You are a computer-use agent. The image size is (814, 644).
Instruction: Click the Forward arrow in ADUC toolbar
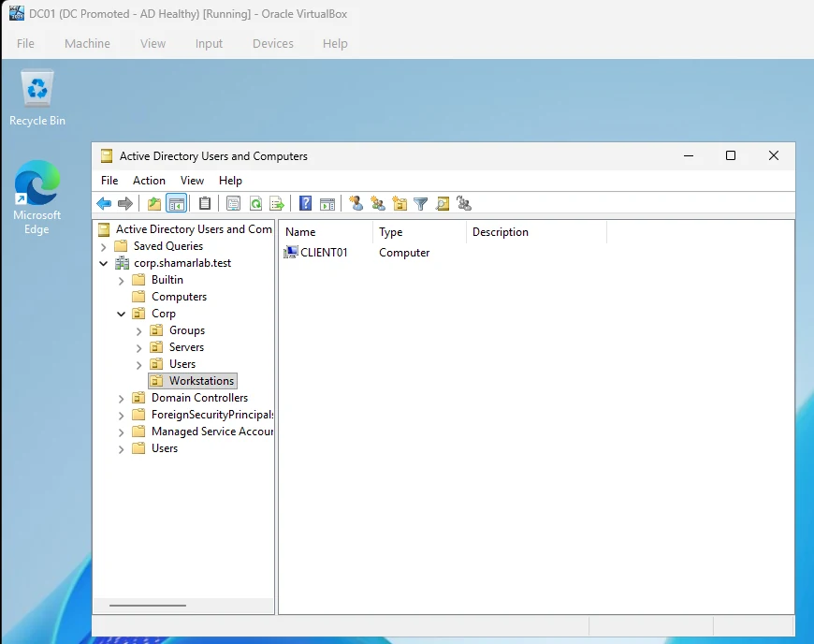point(125,203)
